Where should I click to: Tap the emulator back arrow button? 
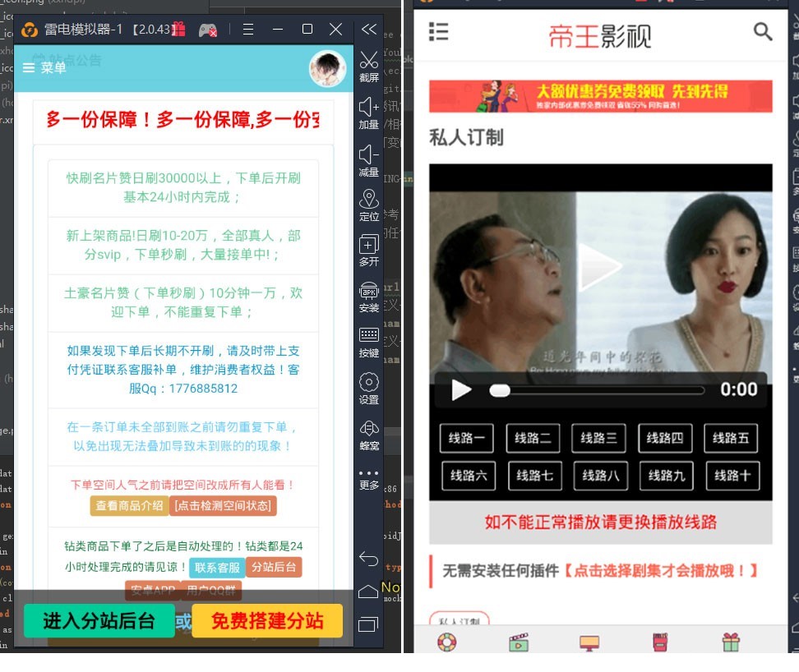(x=368, y=559)
